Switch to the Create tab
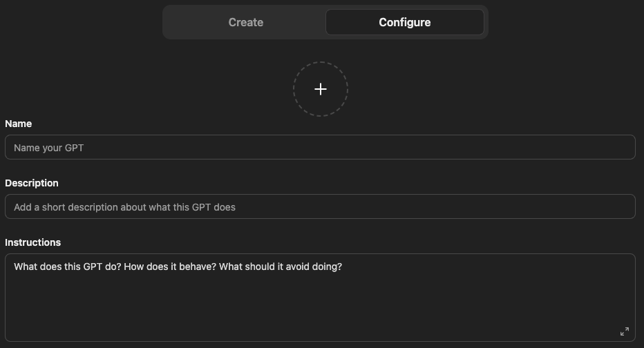 [x=245, y=22]
